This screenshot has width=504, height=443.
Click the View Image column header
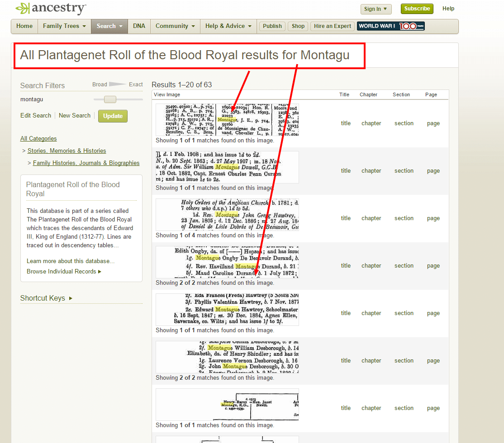click(x=167, y=94)
